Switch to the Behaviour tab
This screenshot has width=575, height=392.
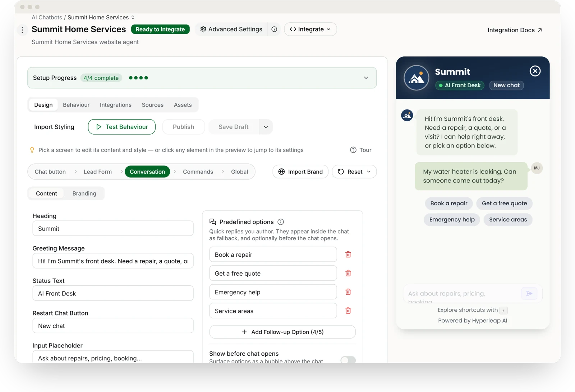click(x=76, y=105)
